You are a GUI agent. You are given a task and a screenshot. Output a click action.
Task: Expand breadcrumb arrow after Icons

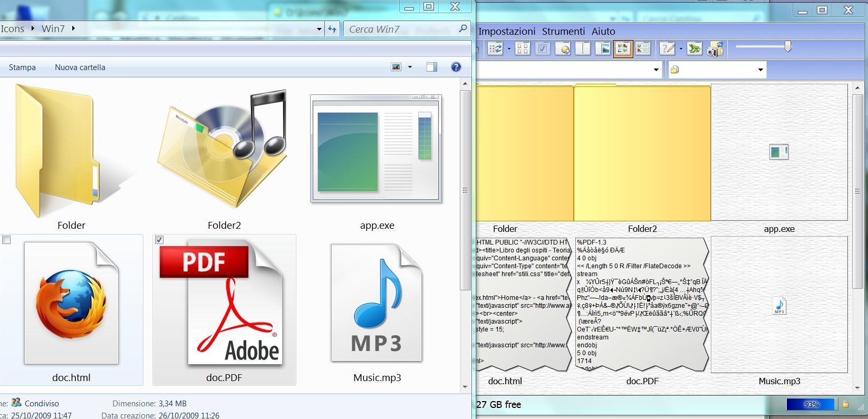pos(33,28)
